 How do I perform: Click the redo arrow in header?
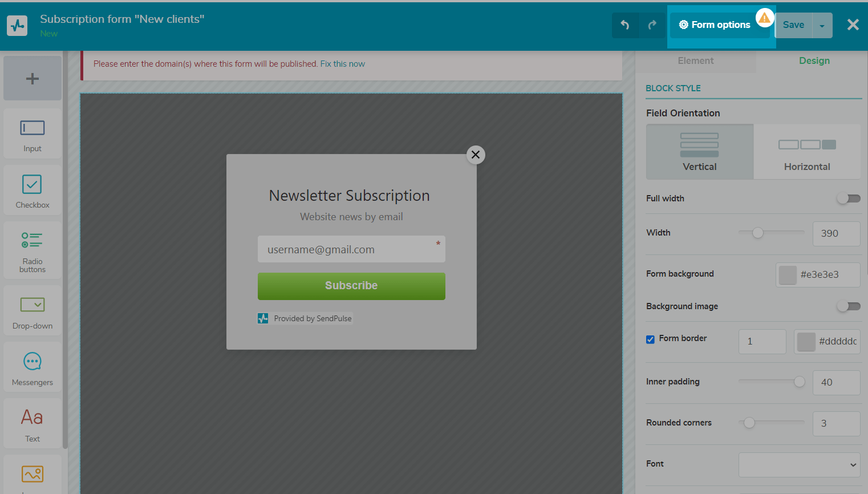click(x=652, y=25)
